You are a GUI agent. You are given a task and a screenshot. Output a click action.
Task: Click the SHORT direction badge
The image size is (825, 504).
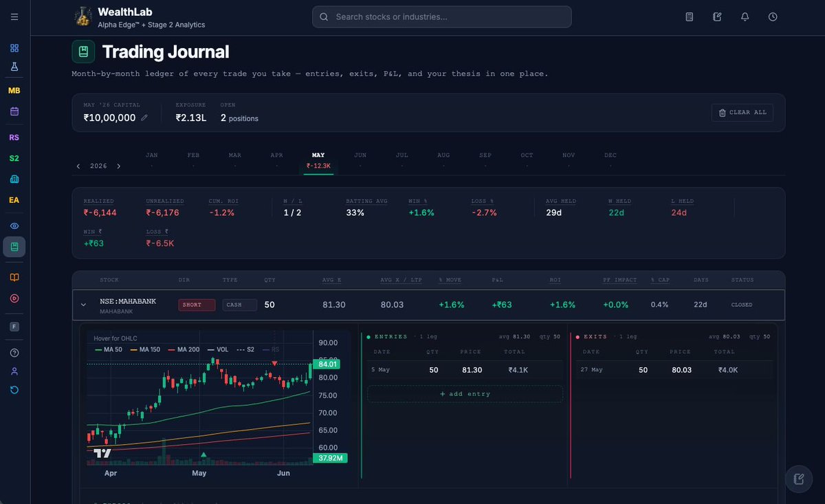[197, 305]
